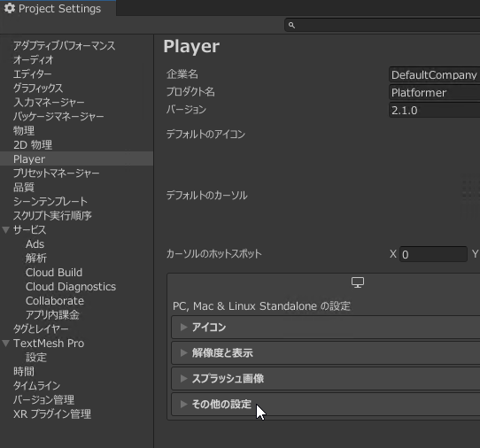This screenshot has width=480, height=448.
Task: Select the PC standalone monitor platform icon
Action: click(x=358, y=282)
